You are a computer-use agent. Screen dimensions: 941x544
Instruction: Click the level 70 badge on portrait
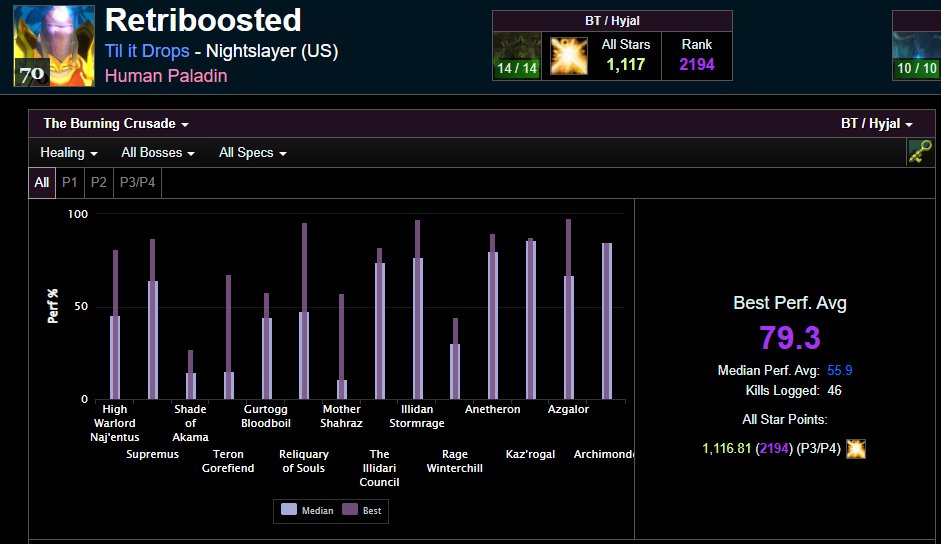[x=32, y=75]
